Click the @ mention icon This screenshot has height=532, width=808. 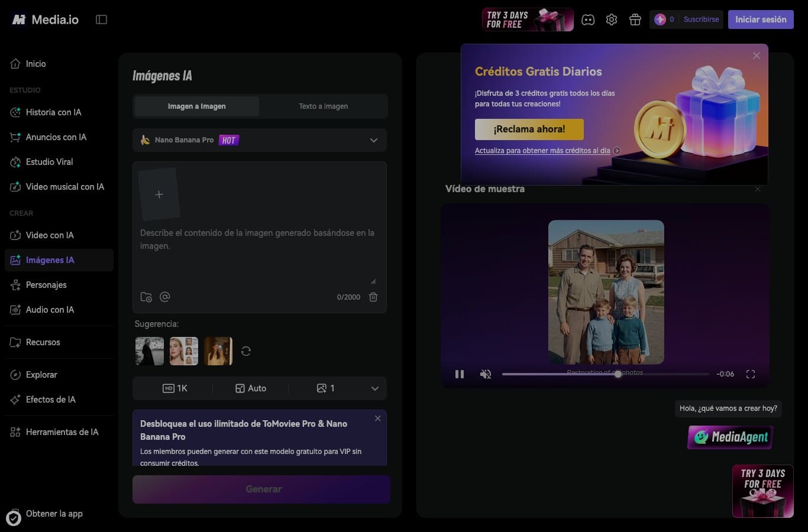coord(165,297)
